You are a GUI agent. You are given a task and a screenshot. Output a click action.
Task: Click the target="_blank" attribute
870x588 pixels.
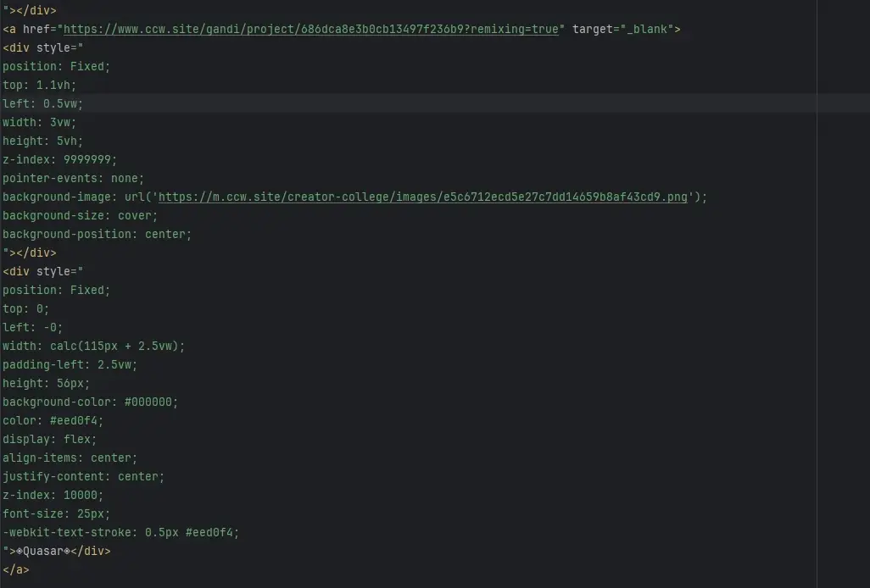coord(622,30)
